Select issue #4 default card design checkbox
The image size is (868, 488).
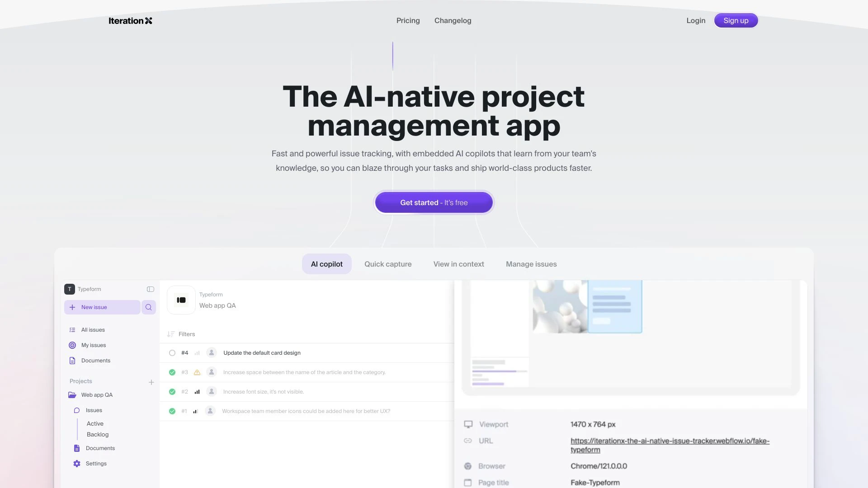click(172, 353)
